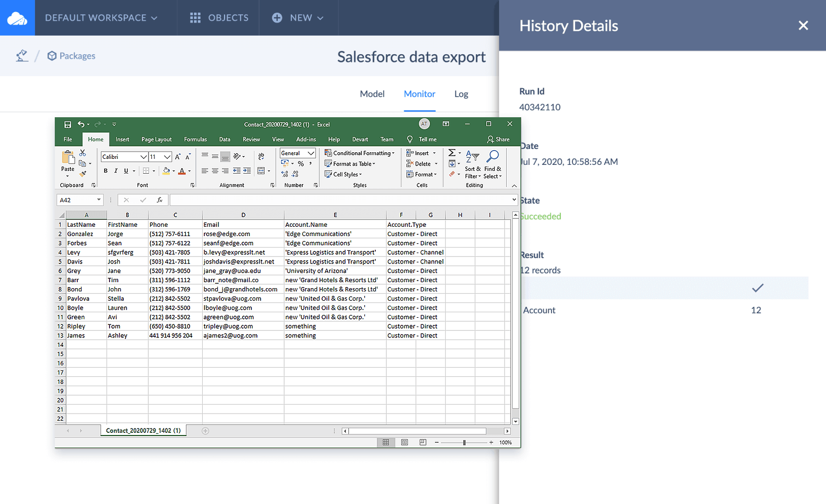Click the Share button

pyautogui.click(x=498, y=139)
